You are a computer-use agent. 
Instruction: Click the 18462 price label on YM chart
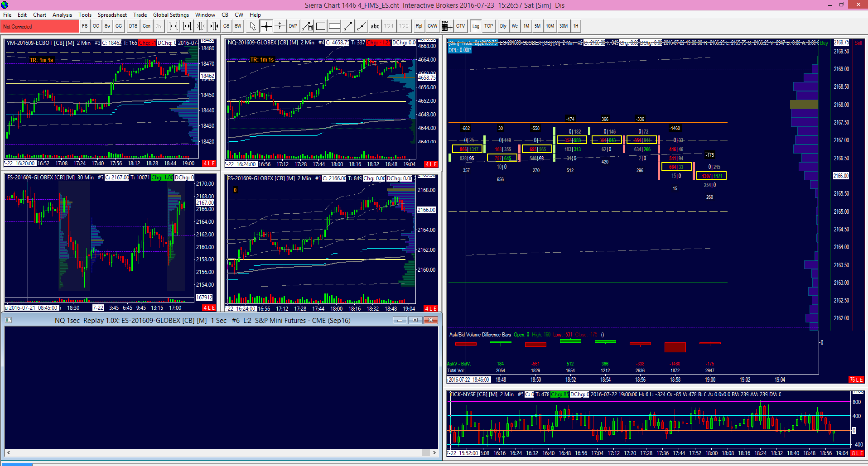[207, 76]
